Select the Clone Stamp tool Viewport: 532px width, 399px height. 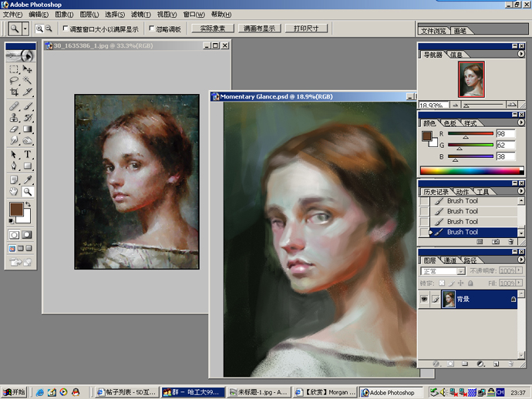14,118
